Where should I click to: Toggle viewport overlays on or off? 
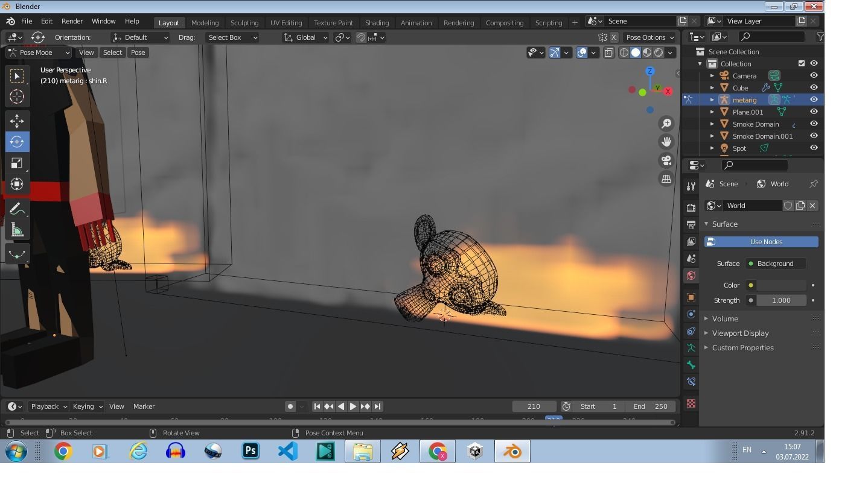pyautogui.click(x=582, y=52)
